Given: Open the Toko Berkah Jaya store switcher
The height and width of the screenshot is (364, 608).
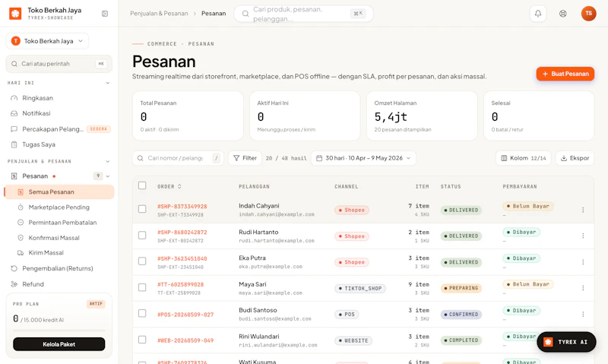Looking at the screenshot, I should point(47,41).
